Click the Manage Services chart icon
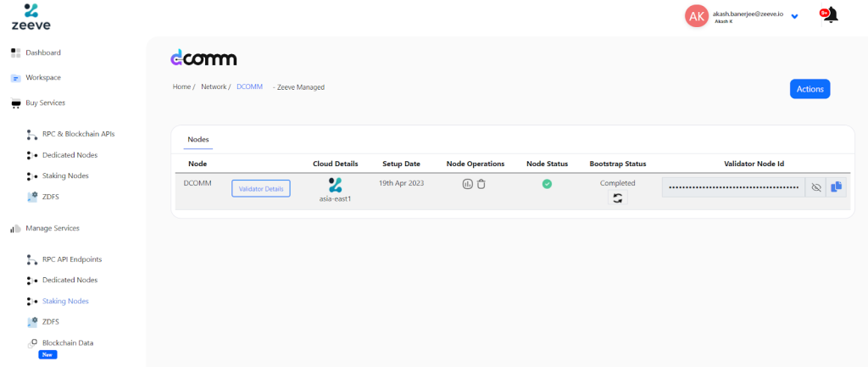868x367 pixels. point(16,229)
